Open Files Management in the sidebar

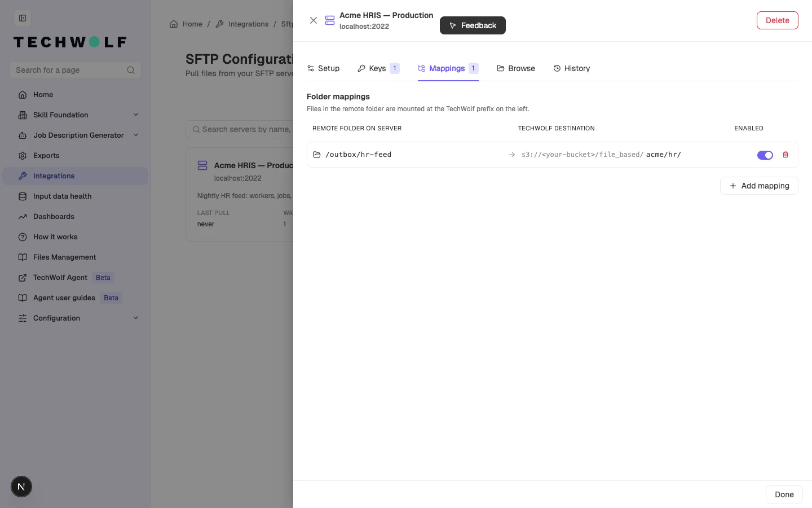coord(75,257)
